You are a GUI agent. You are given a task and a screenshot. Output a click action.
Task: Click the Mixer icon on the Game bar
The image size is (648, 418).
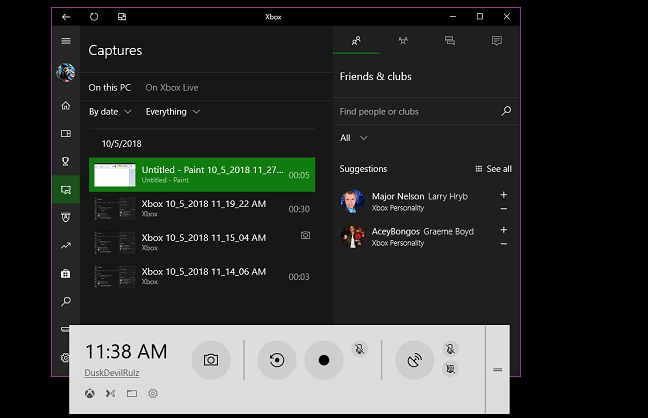pos(110,394)
